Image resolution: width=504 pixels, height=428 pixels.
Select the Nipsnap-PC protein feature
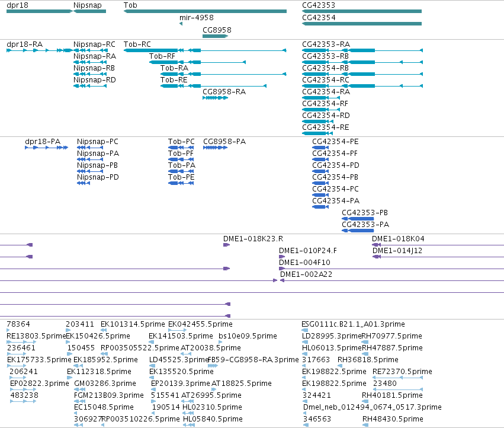[90, 148]
